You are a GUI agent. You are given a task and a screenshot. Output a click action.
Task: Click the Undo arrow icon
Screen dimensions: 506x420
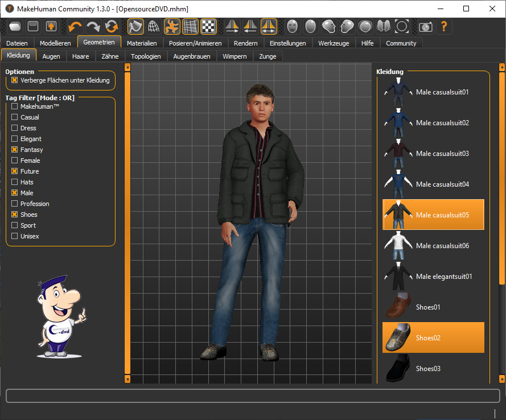(x=75, y=27)
